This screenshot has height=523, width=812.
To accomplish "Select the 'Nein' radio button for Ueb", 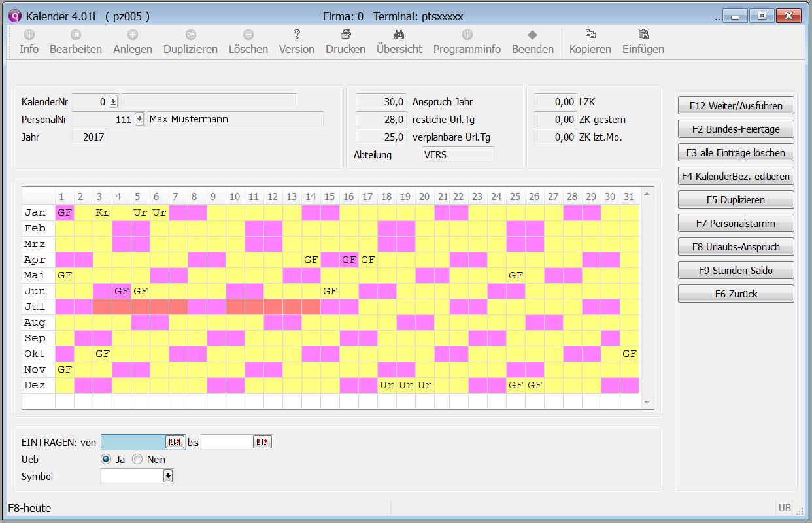I will tap(137, 460).
